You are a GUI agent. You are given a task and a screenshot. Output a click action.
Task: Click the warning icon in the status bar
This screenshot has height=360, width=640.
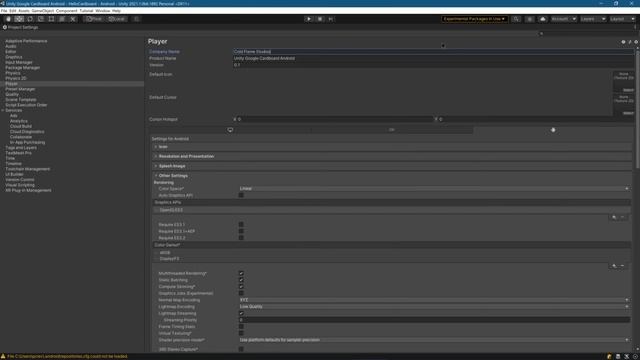coord(3,356)
